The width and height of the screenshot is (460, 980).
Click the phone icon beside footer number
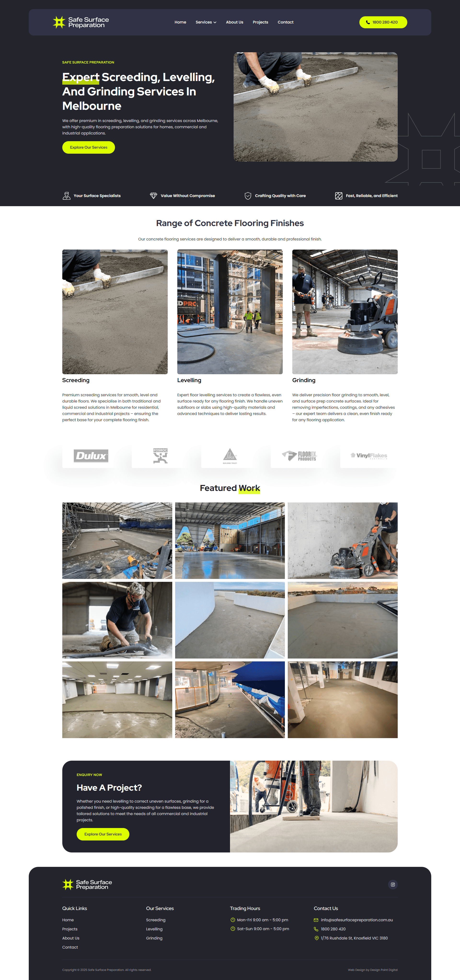pyautogui.click(x=316, y=929)
